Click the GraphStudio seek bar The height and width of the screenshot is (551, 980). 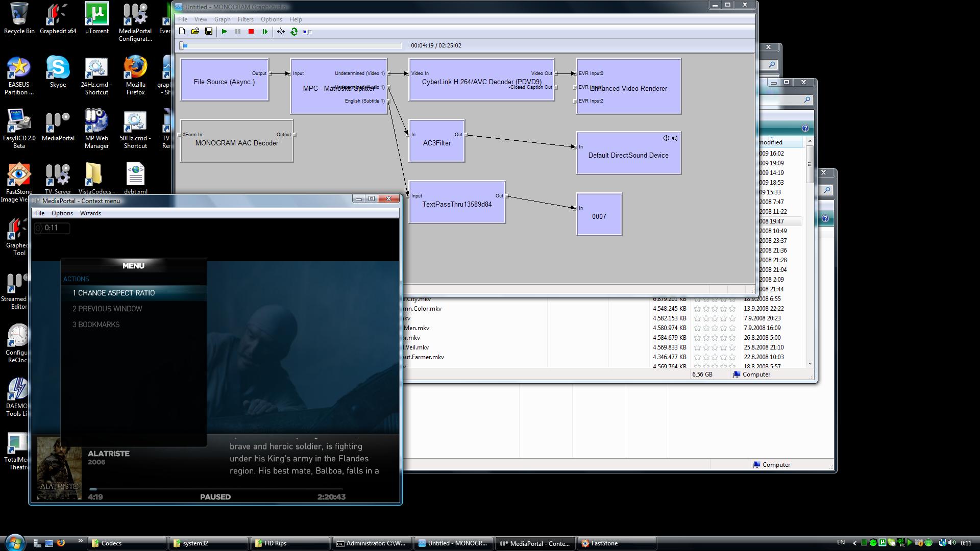(292, 46)
